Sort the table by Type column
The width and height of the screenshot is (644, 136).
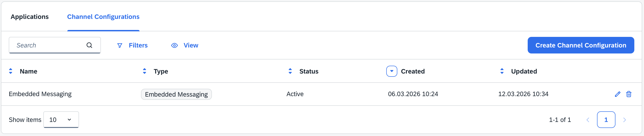tap(144, 71)
